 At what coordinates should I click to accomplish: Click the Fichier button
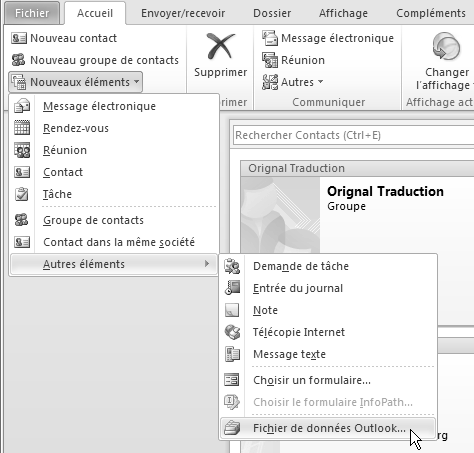(32, 13)
